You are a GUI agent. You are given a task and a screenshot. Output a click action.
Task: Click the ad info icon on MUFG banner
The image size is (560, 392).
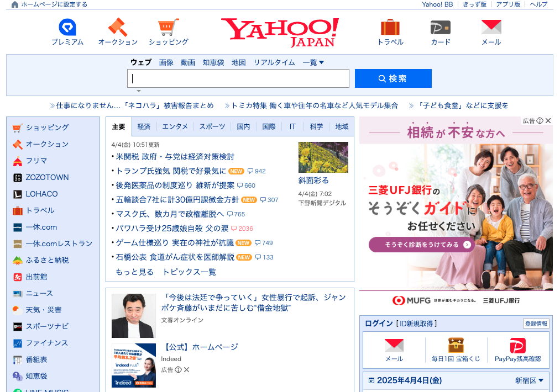click(x=540, y=121)
